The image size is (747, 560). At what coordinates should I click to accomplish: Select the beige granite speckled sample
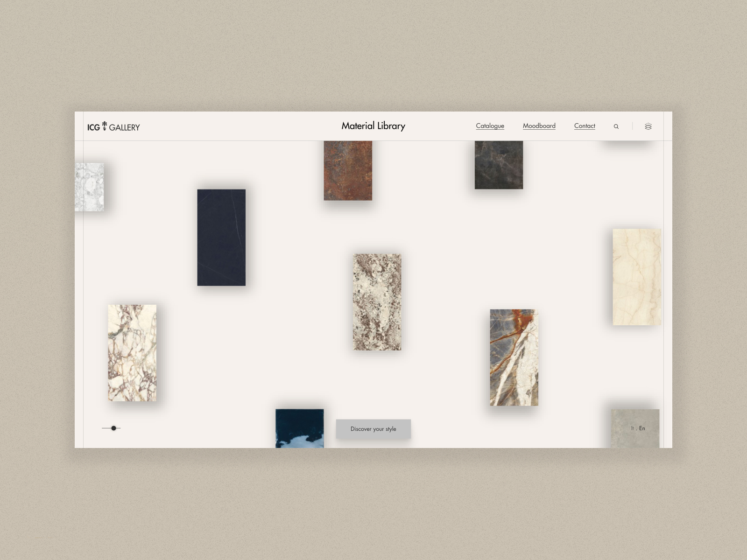click(377, 302)
